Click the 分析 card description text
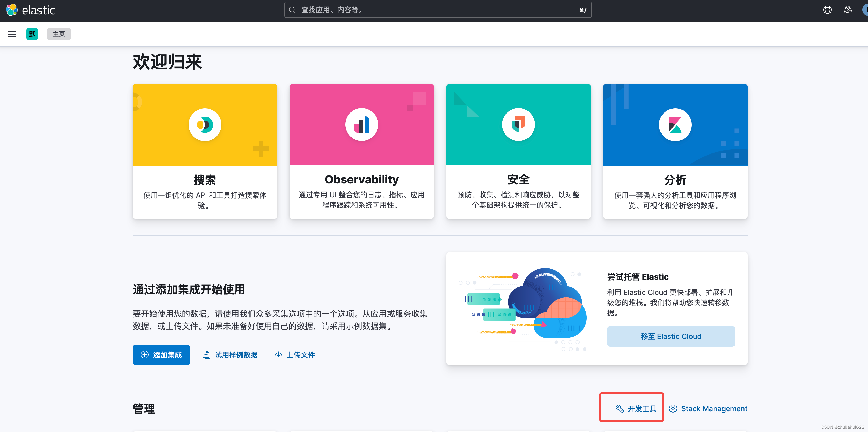Viewport: 868px width, 432px height. click(675, 200)
